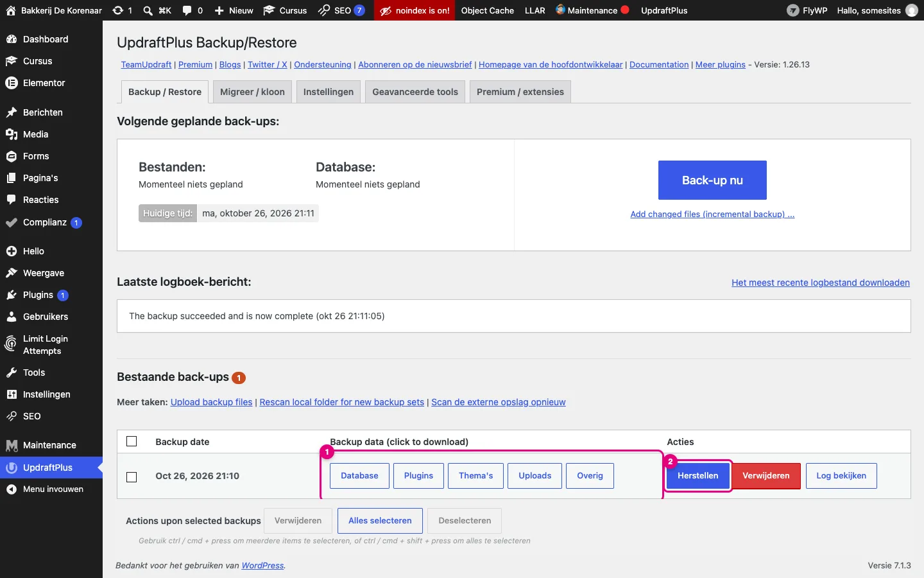Click the Dashboard gauge icon in sidebar

pos(12,39)
